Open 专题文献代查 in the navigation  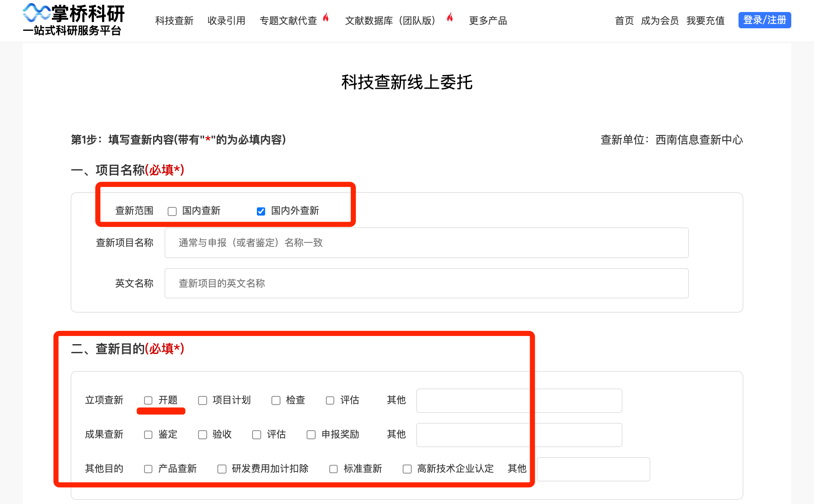pyautogui.click(x=288, y=21)
